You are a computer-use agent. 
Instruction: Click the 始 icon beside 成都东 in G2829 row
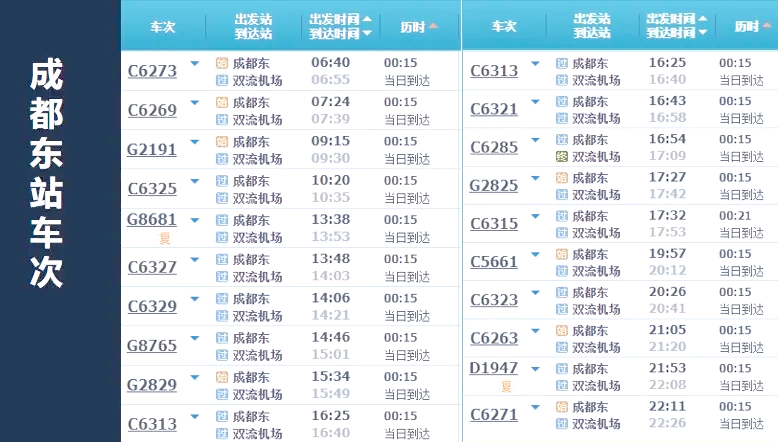click(x=222, y=377)
